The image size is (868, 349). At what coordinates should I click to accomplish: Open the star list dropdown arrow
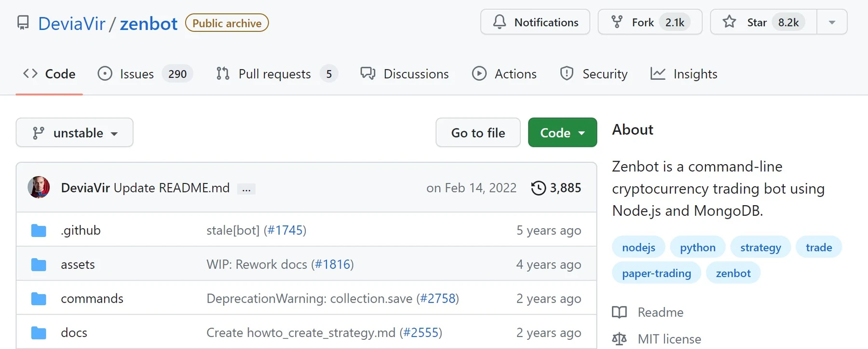click(x=832, y=22)
